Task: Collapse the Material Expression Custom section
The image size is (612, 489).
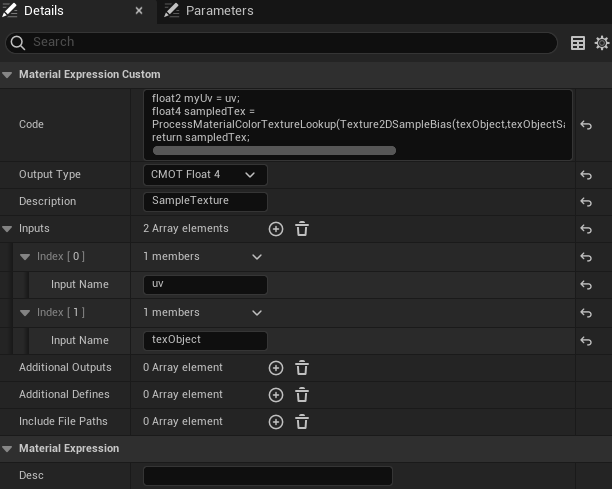Action: [8, 74]
